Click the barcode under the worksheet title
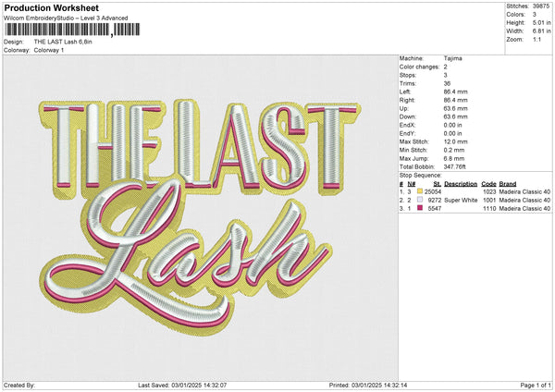Screen dimensions: 555x392 [73, 30]
